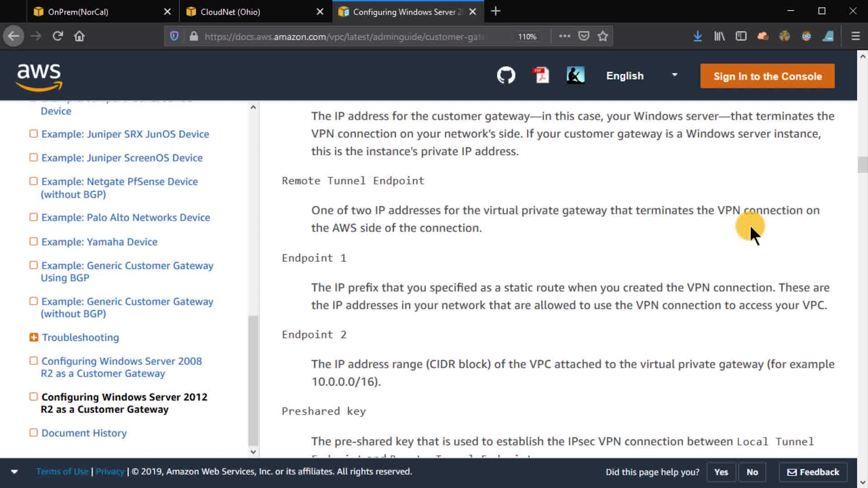Click the URL address bar
868x488 pixels.
pyautogui.click(x=344, y=37)
